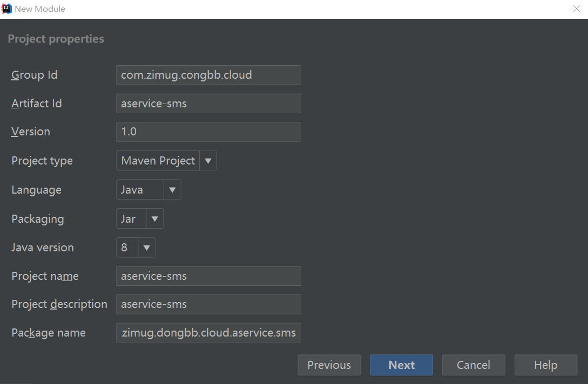The width and height of the screenshot is (588, 384).
Task: Open the Project type dropdown arrow
Action: [x=208, y=161]
